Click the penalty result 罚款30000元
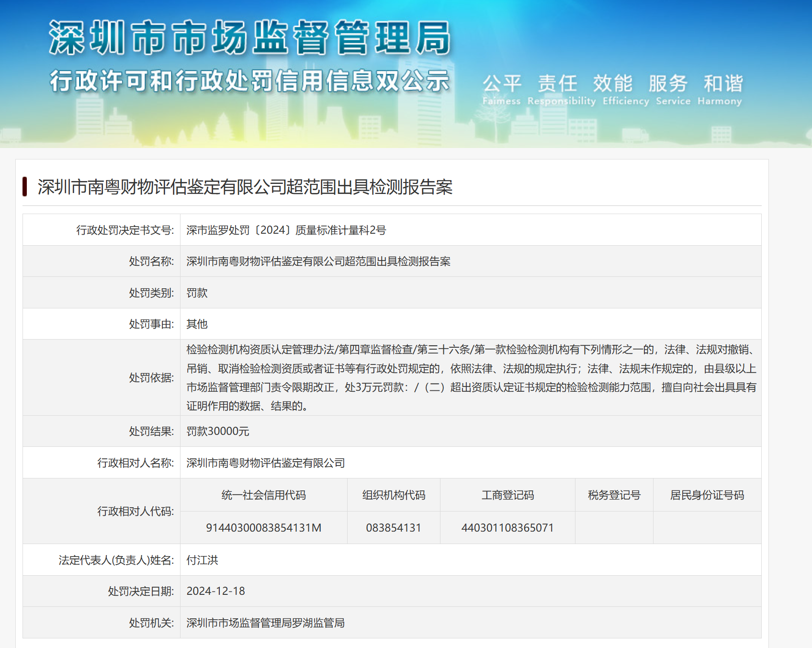Image resolution: width=812 pixels, height=648 pixels. point(218,432)
